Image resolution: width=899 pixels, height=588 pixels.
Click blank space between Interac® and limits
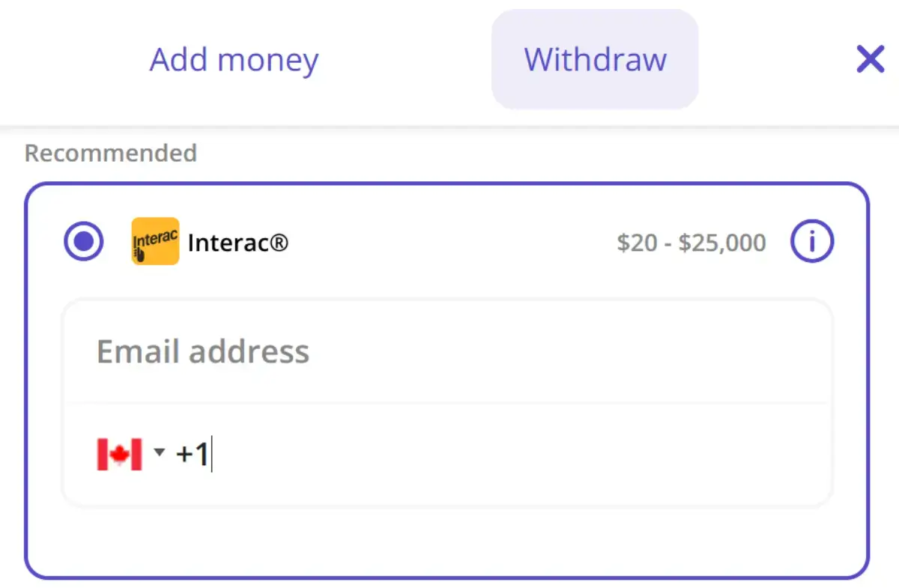click(449, 243)
